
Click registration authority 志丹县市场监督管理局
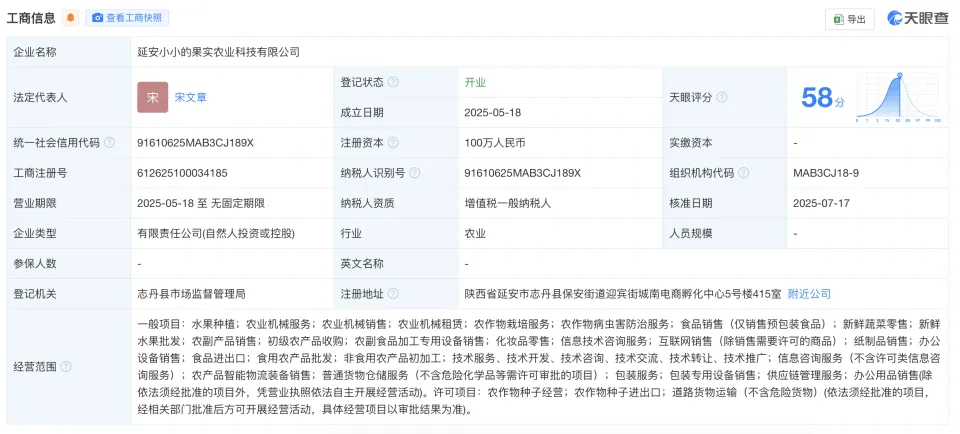point(192,294)
